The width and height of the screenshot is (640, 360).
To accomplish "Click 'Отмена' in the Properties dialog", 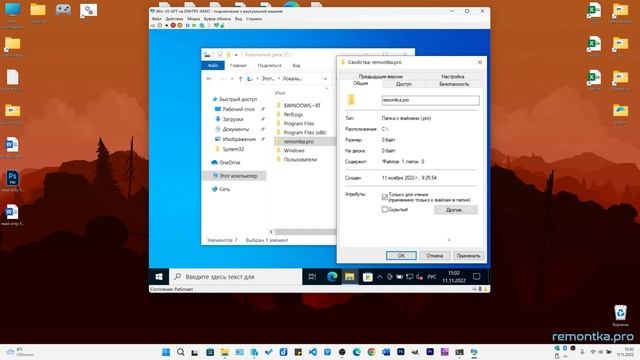I will click(435, 256).
